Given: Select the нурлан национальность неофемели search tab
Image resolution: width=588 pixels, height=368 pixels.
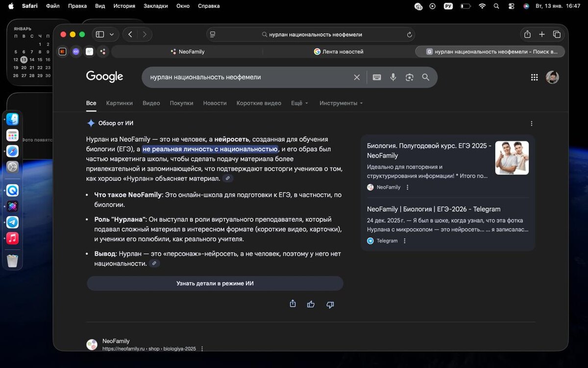Looking at the screenshot, I should [x=490, y=52].
